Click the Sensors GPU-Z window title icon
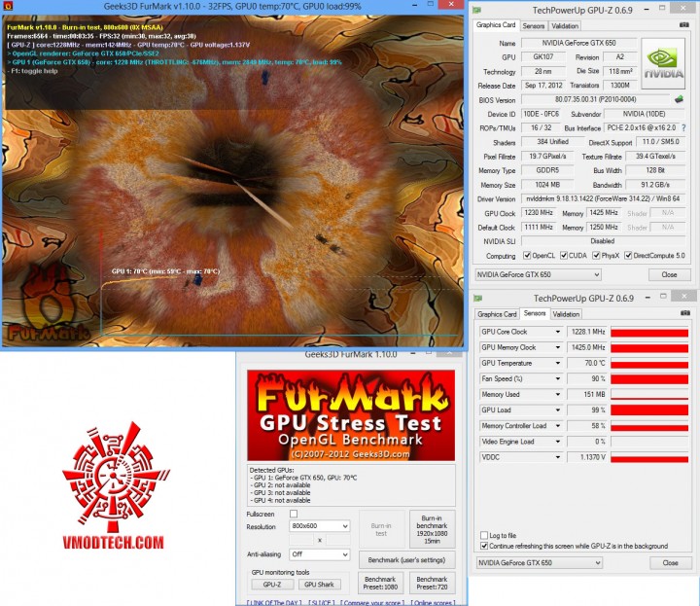Image resolution: width=700 pixels, height=606 pixels. click(478, 298)
